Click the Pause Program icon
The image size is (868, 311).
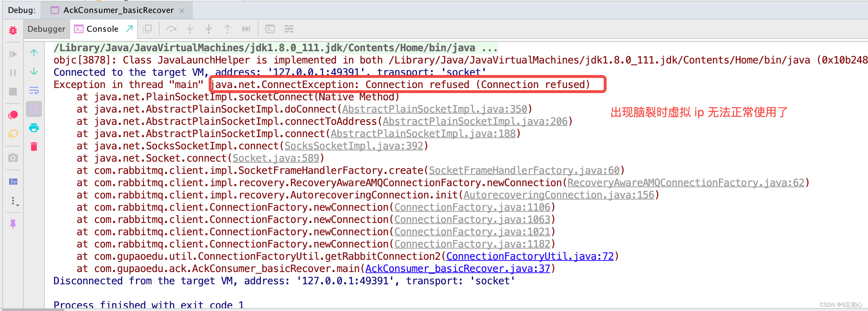tap(13, 73)
